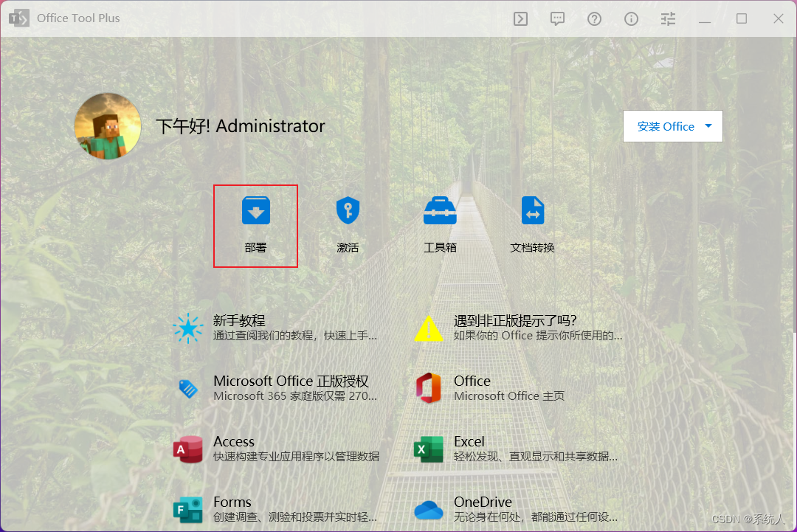Open the settings sliders icon
Screen dimensions: 797x532
[x=668, y=18]
